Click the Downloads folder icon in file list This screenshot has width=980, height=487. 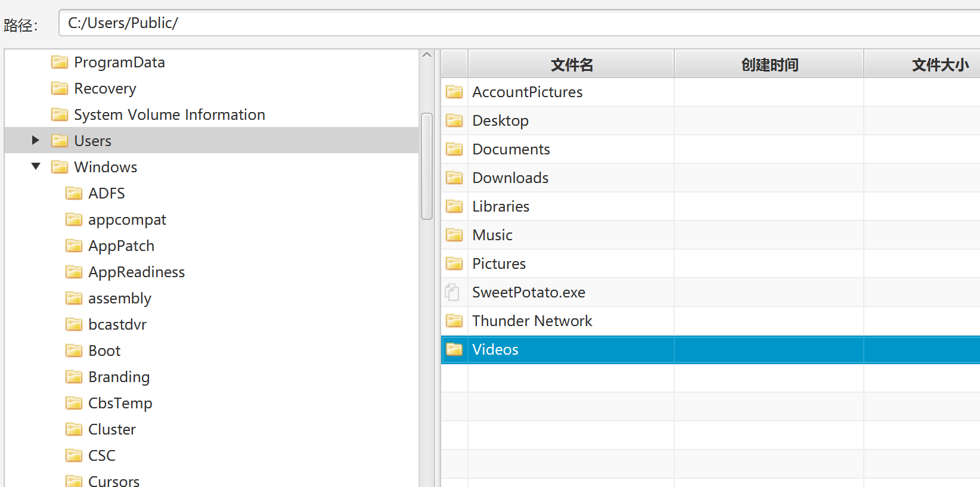pos(454,178)
